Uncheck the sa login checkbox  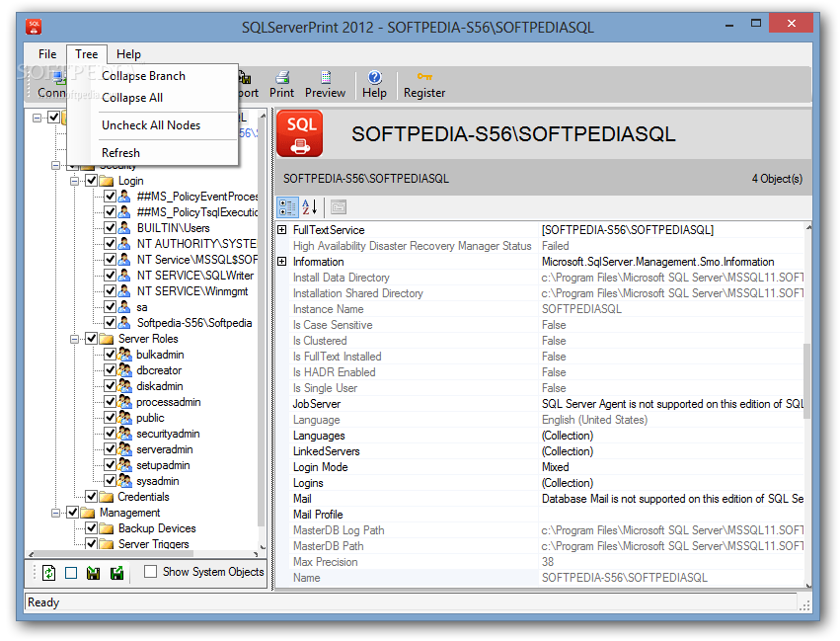[x=110, y=307]
